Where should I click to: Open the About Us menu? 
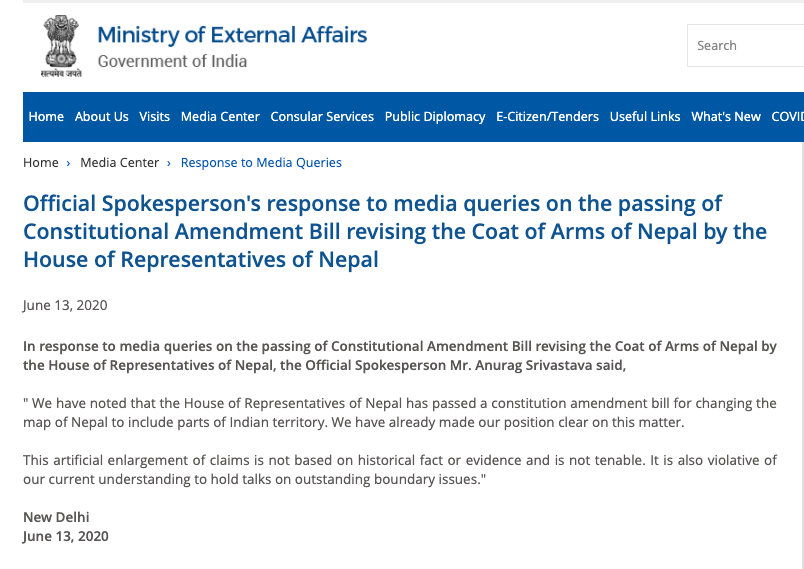click(102, 117)
